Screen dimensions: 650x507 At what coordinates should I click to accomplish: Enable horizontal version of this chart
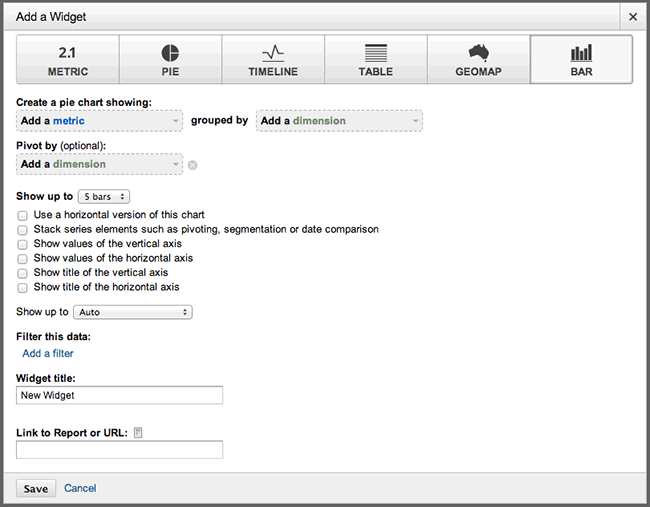22,216
